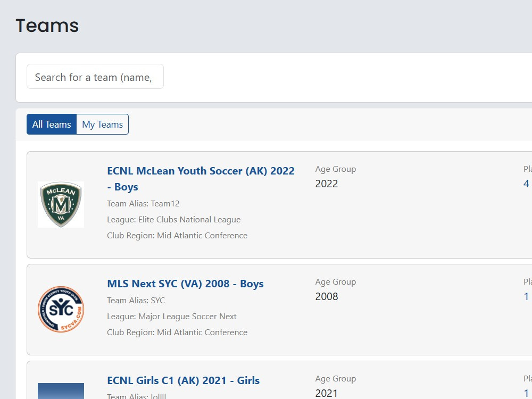Open the ECNL Girls C1 (AK) 2021 - Girls team
Viewport: 532px width, 399px height.
tap(183, 380)
